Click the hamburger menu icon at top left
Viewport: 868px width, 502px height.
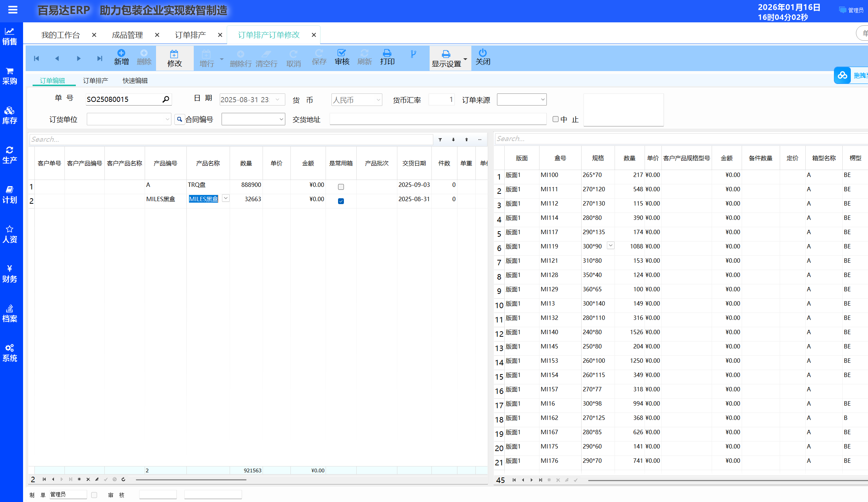pos(13,10)
